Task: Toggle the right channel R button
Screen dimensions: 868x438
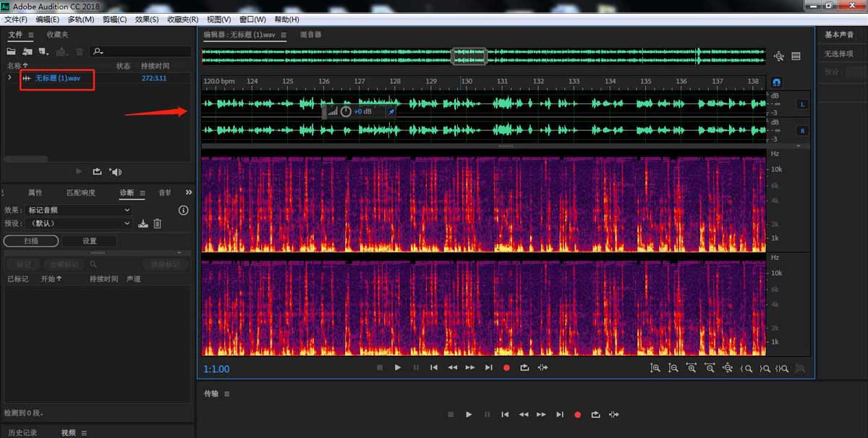Action: point(801,131)
